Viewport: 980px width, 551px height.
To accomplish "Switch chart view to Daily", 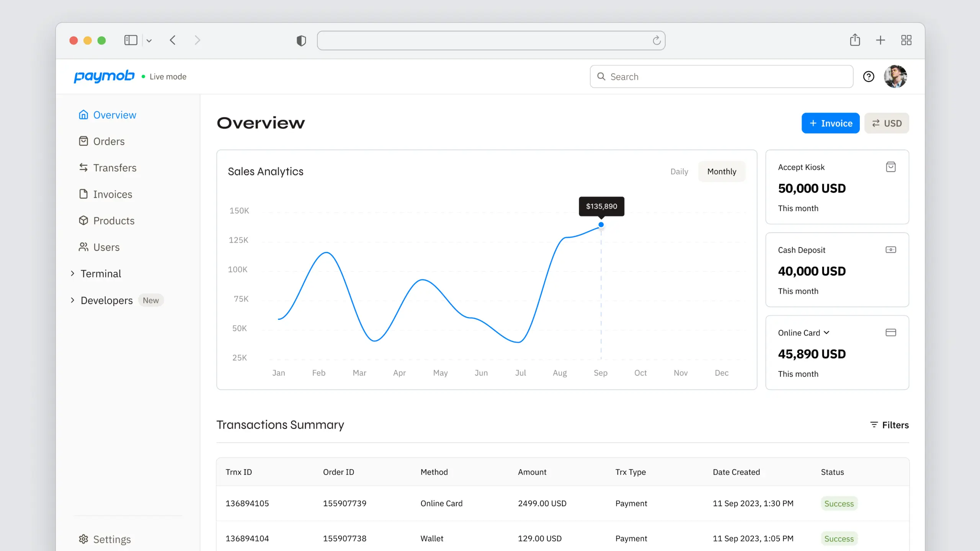I will click(x=679, y=171).
